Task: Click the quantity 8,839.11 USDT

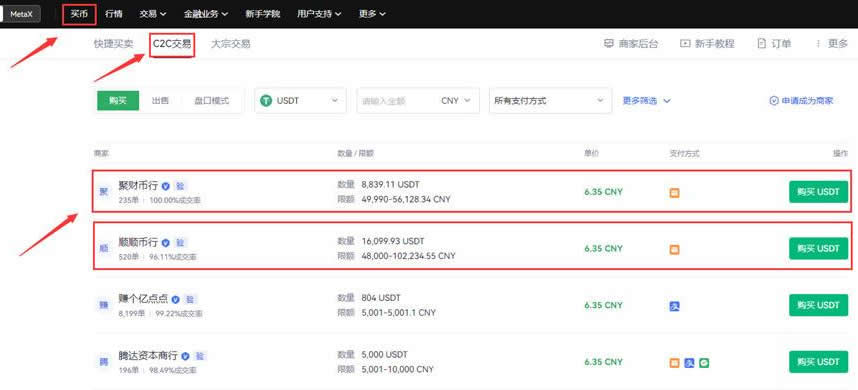Action: coord(391,185)
